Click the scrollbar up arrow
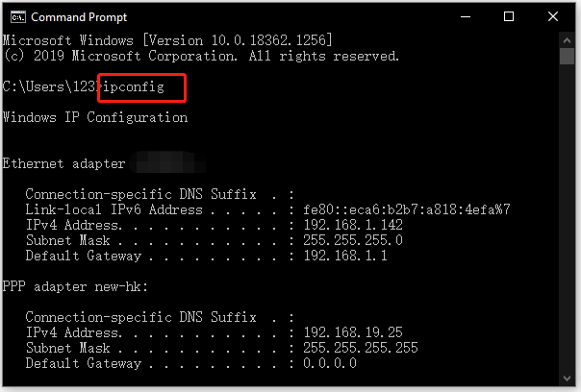 pos(567,40)
